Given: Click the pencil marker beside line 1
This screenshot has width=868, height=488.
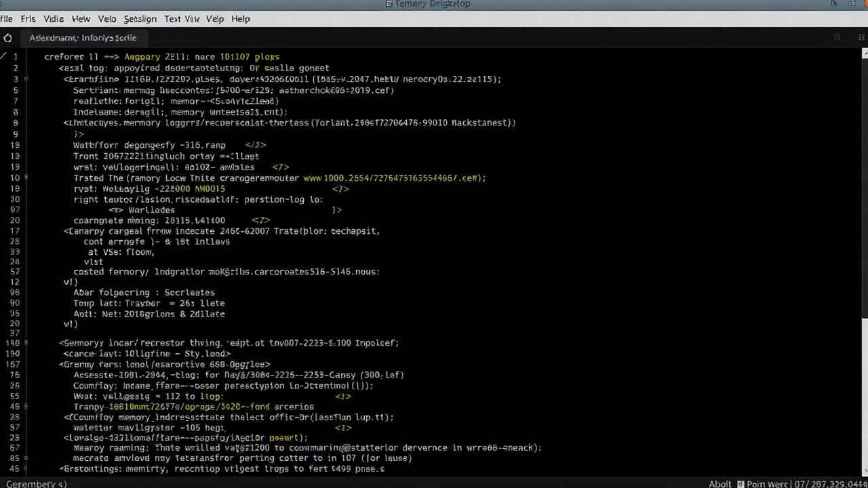Looking at the screenshot, I should 4,57.
